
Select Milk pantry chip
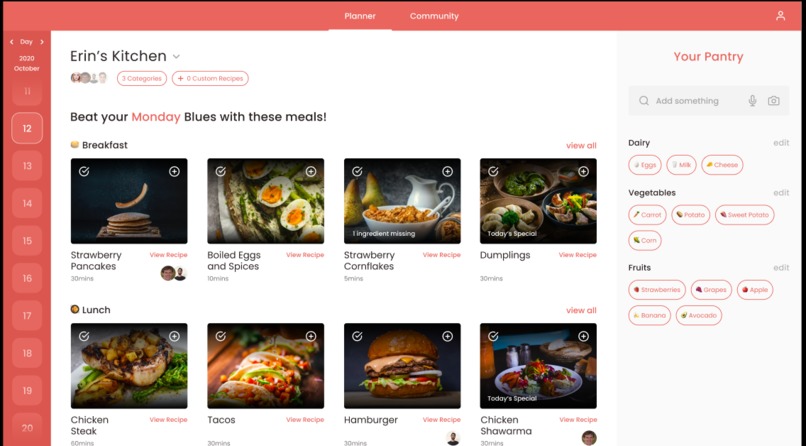point(681,165)
